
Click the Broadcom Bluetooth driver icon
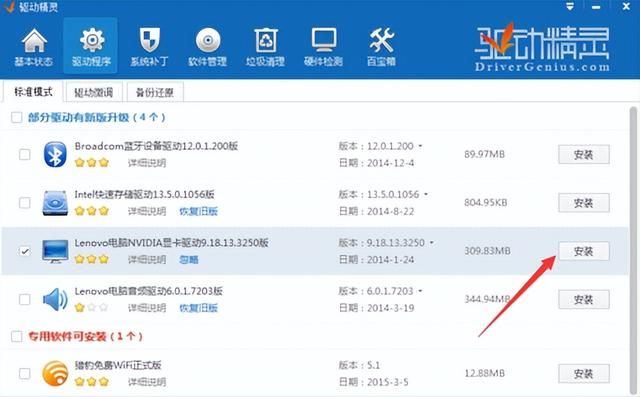pyautogui.click(x=55, y=154)
